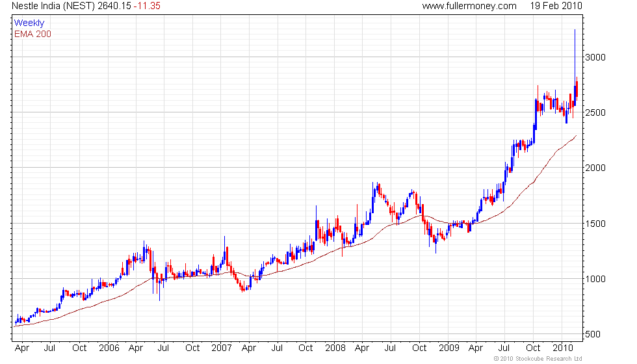Click the date 19 Feb 2010
Viewport: 637px width, 364px height.
click(556, 6)
